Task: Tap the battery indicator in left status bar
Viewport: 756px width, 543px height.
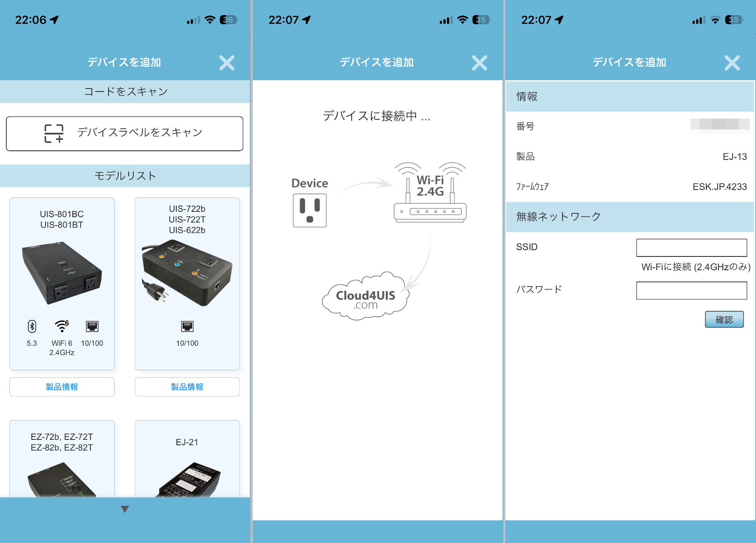Action: coord(229,20)
